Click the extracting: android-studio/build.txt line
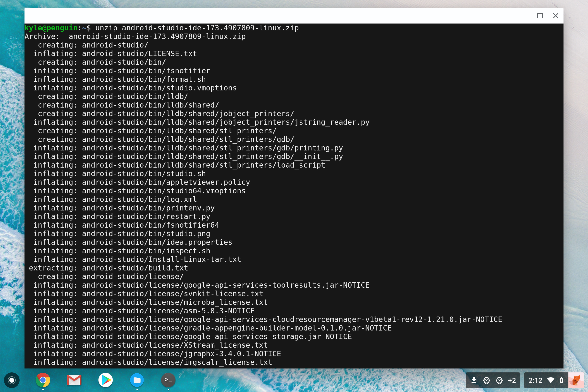 [x=109, y=268]
